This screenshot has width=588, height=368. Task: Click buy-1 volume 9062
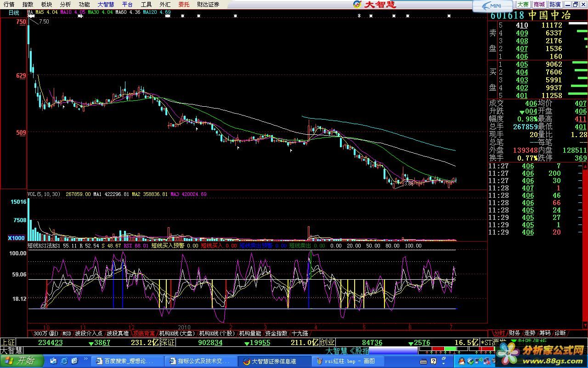[x=554, y=64]
